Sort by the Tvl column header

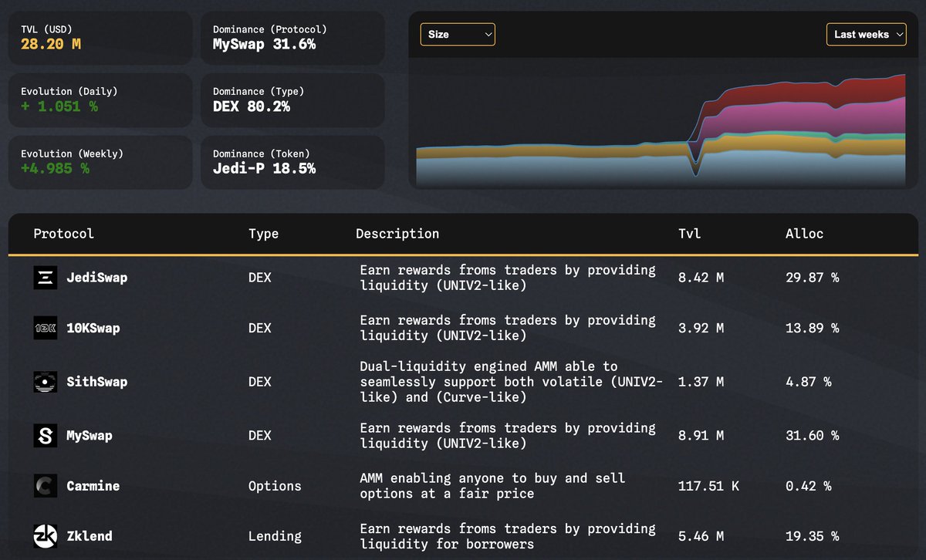pos(690,234)
